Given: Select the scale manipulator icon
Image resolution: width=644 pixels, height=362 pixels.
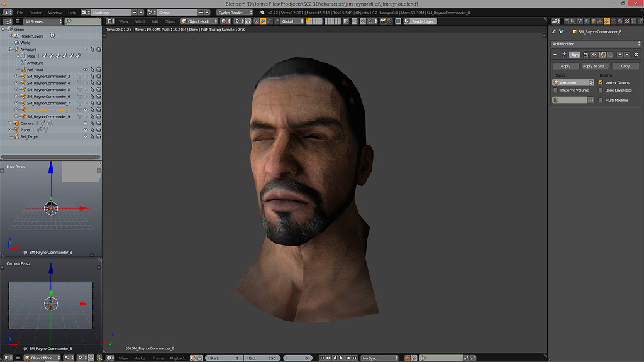Looking at the screenshot, I should [277, 21].
